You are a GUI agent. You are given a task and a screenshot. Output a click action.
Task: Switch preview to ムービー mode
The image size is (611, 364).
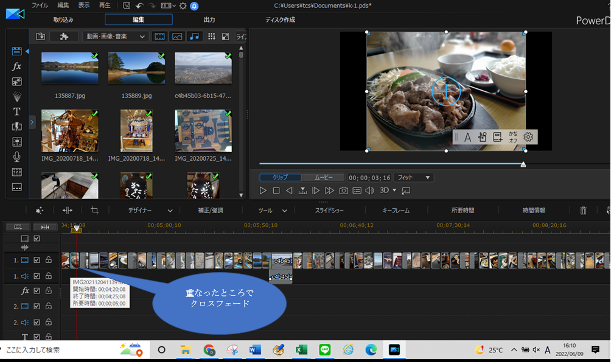click(323, 178)
